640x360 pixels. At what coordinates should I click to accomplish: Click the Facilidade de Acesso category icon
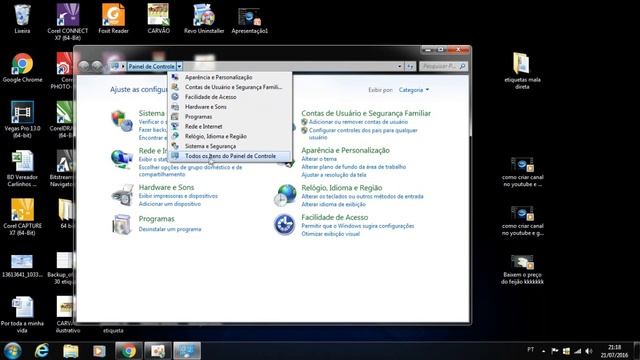(284, 224)
